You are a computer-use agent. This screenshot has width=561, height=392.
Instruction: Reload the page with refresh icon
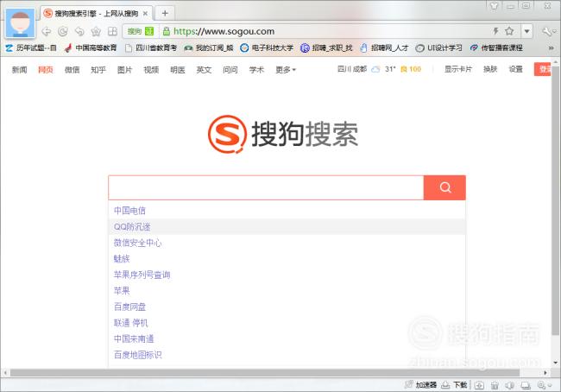tap(63, 31)
